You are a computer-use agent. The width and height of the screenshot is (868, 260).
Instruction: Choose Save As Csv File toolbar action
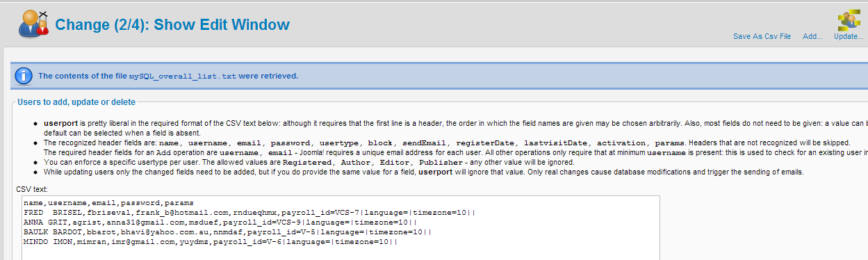coord(762,36)
